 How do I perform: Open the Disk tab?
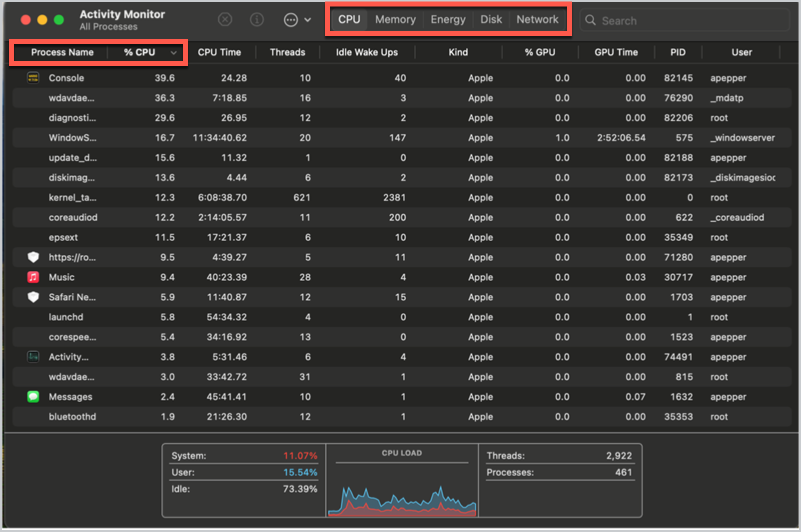click(491, 20)
